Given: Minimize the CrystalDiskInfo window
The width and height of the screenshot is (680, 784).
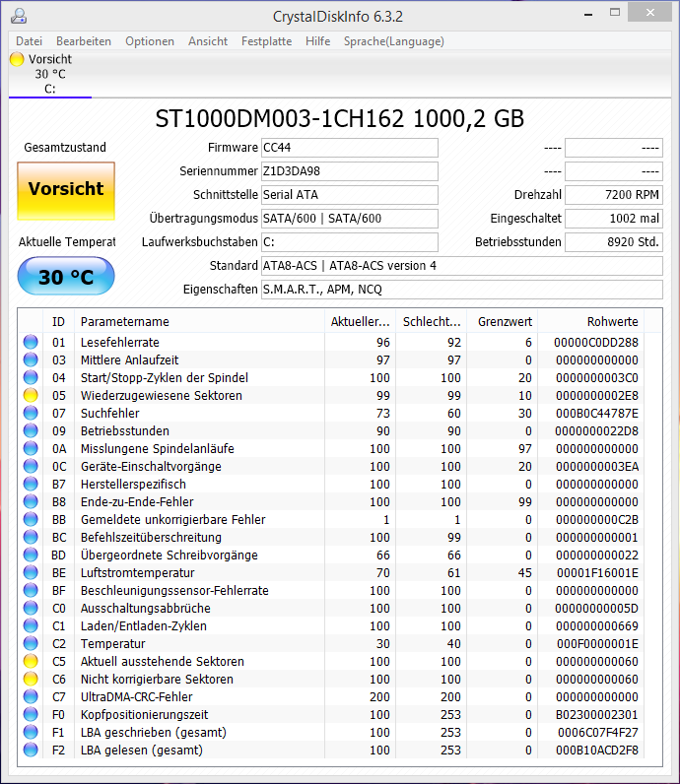Looking at the screenshot, I should pyautogui.click(x=588, y=14).
